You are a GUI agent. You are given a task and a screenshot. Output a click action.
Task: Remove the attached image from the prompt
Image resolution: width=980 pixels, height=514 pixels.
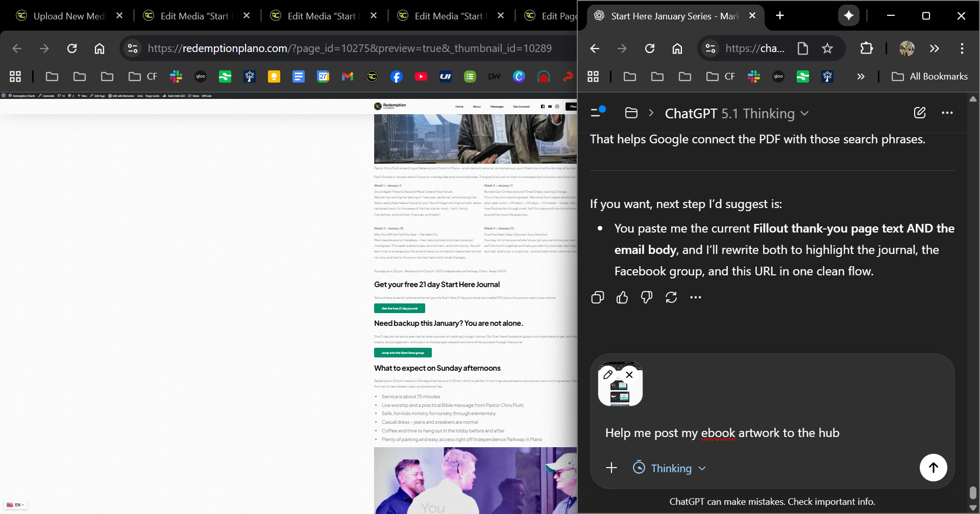(x=629, y=375)
